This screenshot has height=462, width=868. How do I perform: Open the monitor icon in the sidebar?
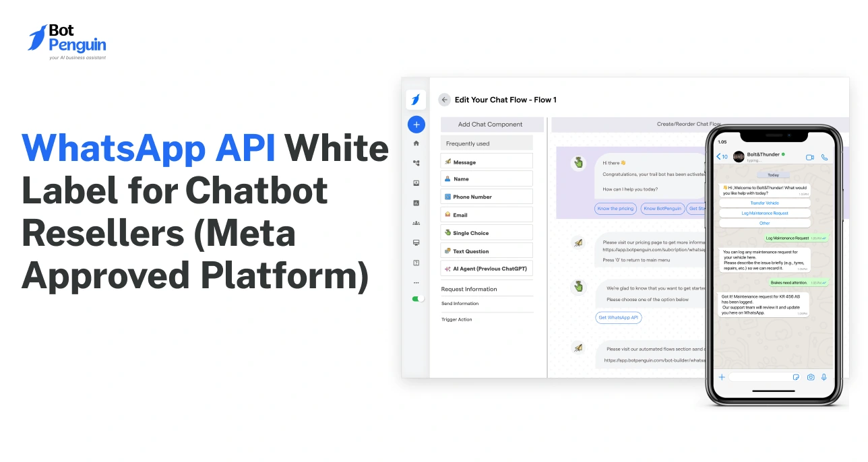click(416, 242)
